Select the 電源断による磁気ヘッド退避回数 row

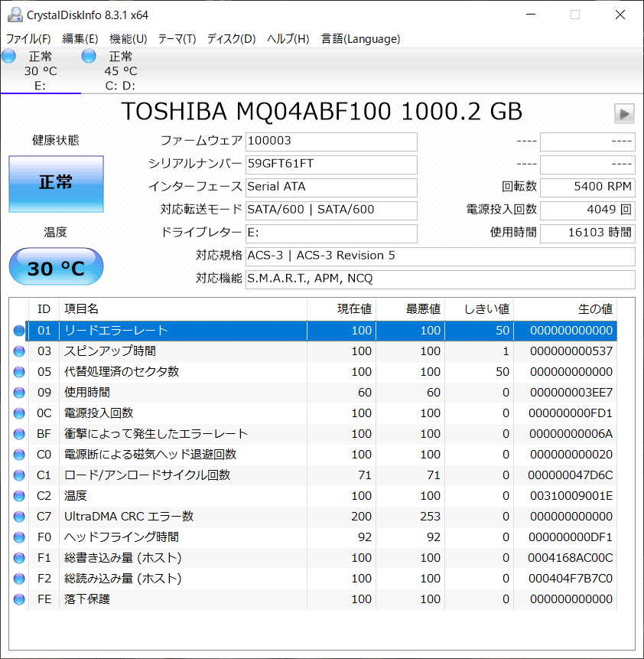(x=321, y=455)
